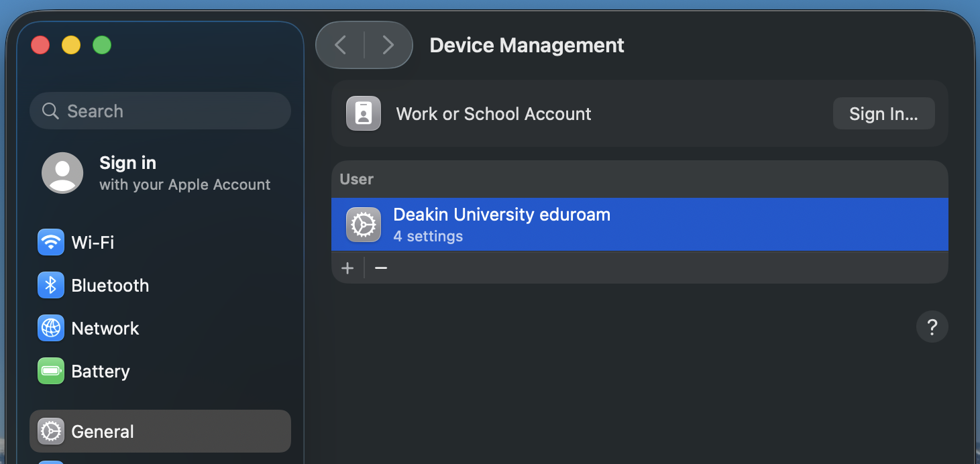The image size is (980, 464).
Task: Go back with the left chevron
Action: coord(341,45)
